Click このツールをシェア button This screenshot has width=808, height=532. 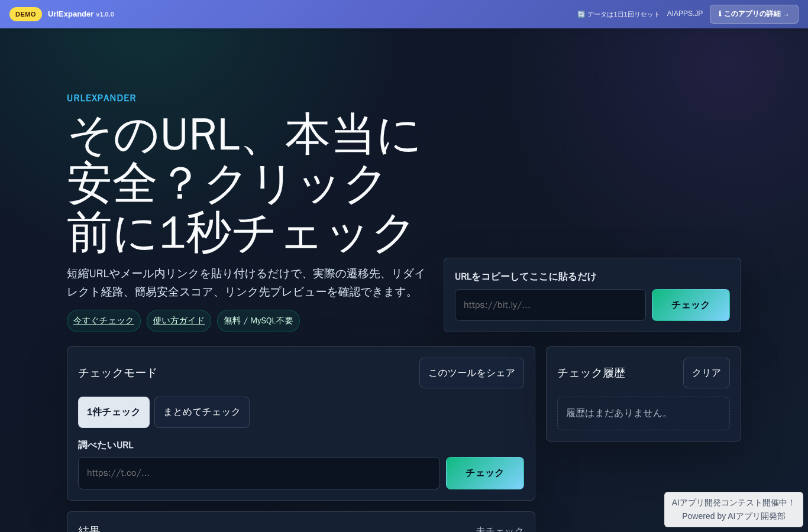click(471, 373)
